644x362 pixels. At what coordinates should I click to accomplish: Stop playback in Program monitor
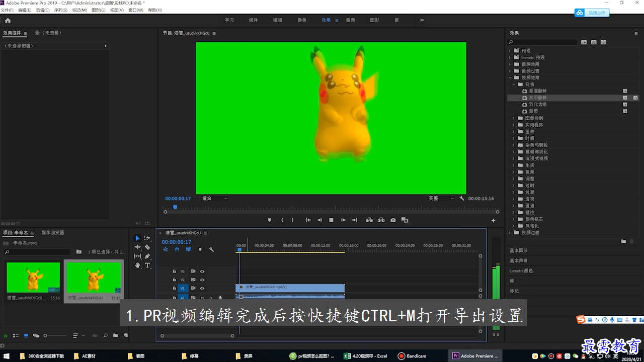[x=331, y=220]
